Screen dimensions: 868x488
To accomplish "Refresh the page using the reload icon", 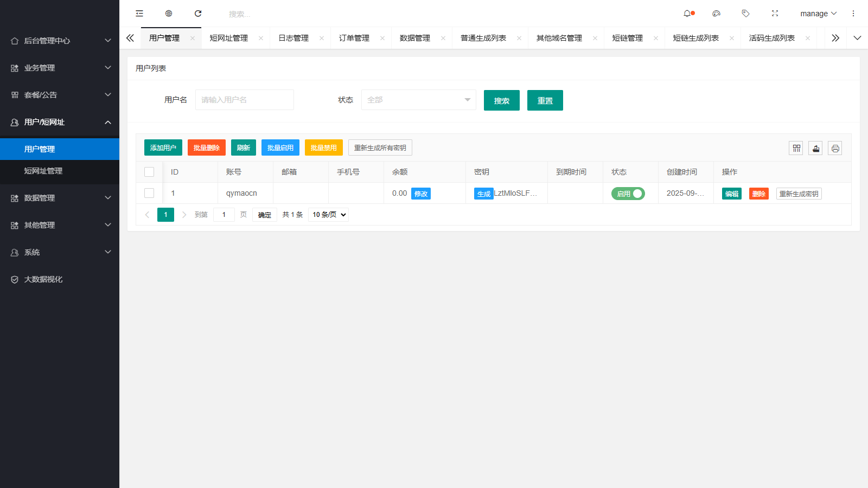I will tap(198, 13).
